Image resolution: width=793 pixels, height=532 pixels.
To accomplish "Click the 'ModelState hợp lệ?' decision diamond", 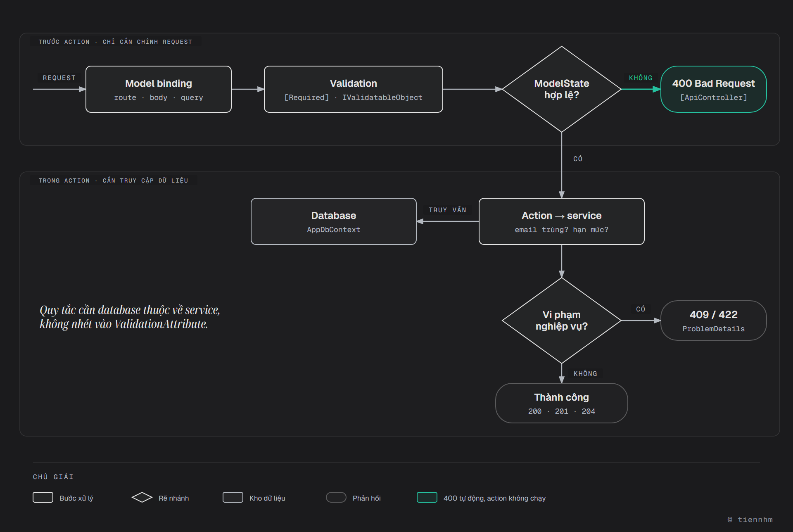I will point(562,89).
